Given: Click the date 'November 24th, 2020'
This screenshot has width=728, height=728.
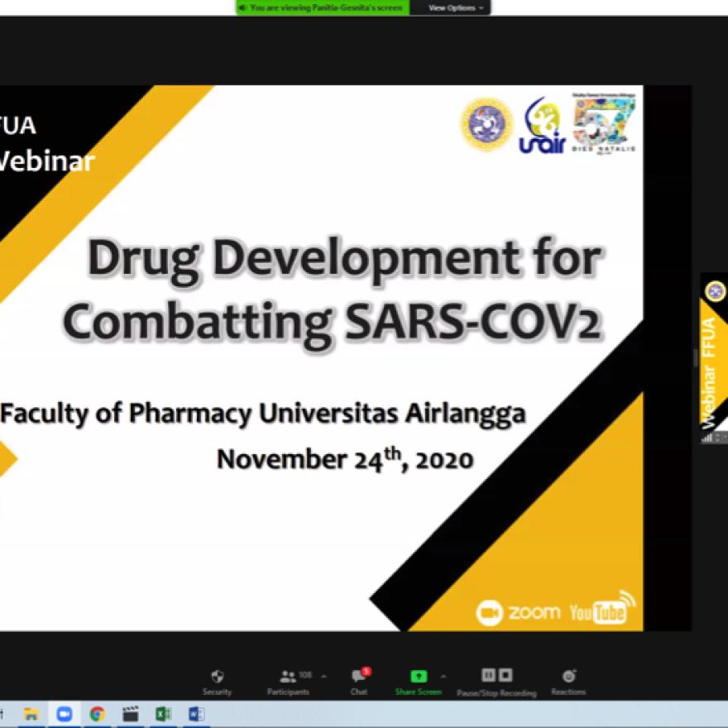Looking at the screenshot, I should pyautogui.click(x=345, y=460).
